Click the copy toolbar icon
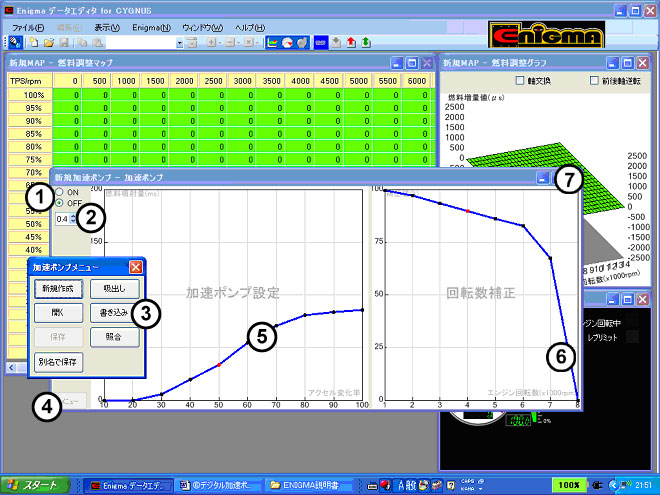 click(x=82, y=43)
